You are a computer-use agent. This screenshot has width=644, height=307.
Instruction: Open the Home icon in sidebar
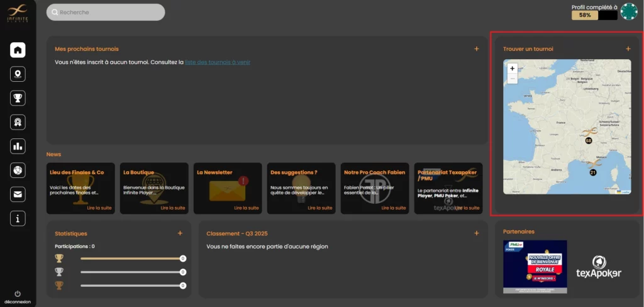click(18, 50)
